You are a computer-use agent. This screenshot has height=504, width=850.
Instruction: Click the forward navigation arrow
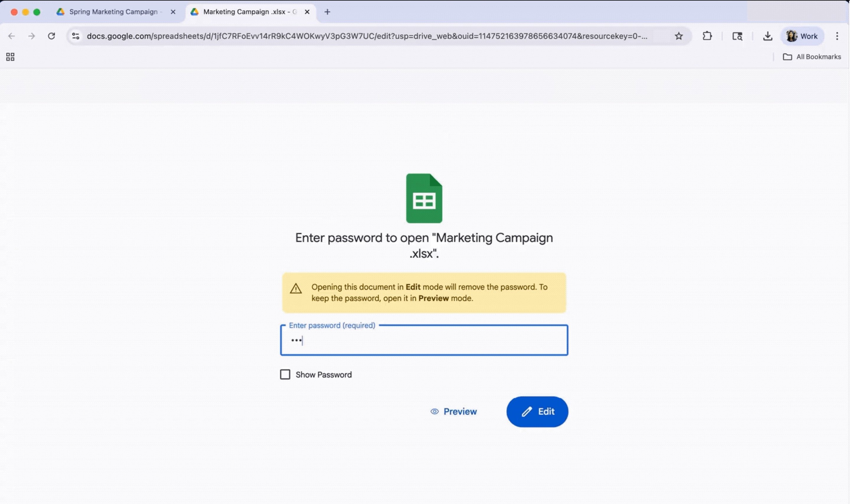[x=32, y=36]
